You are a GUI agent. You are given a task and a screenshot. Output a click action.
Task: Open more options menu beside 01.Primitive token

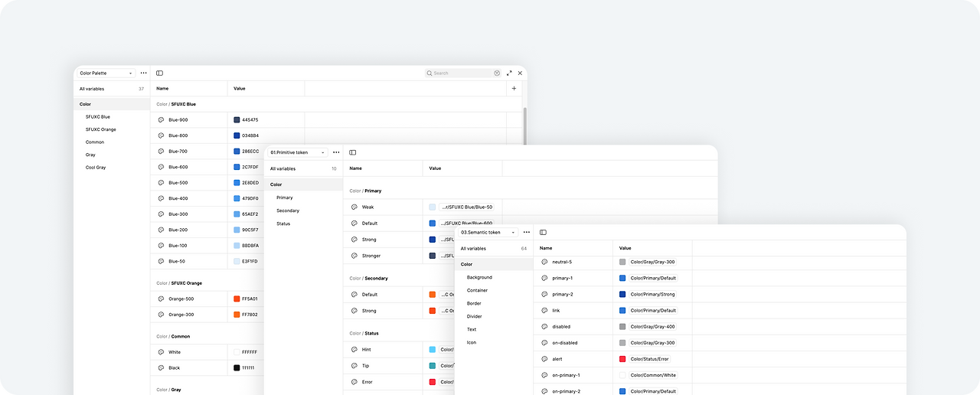point(336,152)
